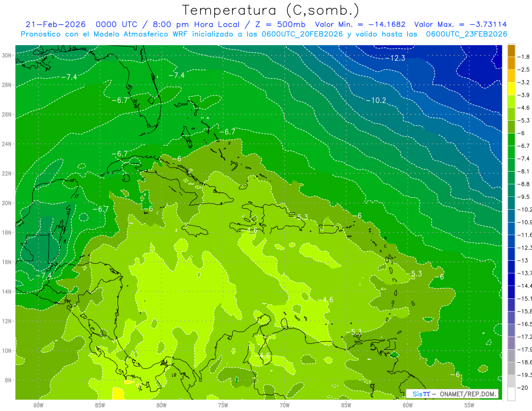
Task: Click 'Valor Min. = -14.1682' readout
Action: pyautogui.click(x=361, y=24)
